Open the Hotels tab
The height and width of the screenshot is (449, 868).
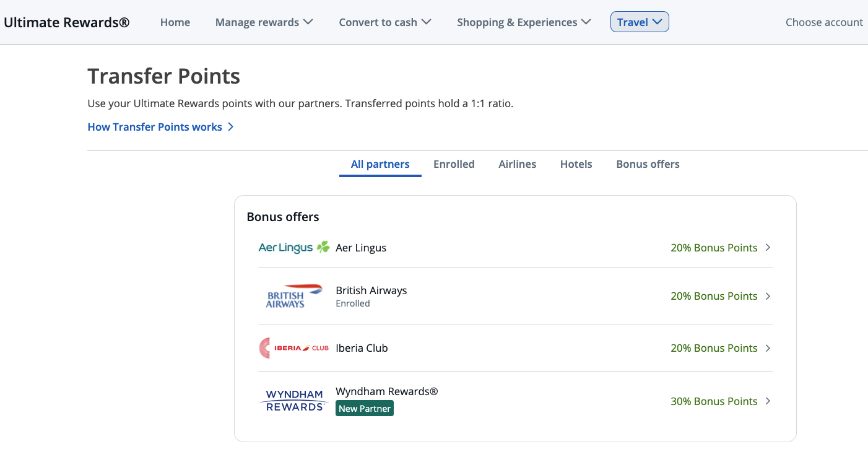point(576,163)
